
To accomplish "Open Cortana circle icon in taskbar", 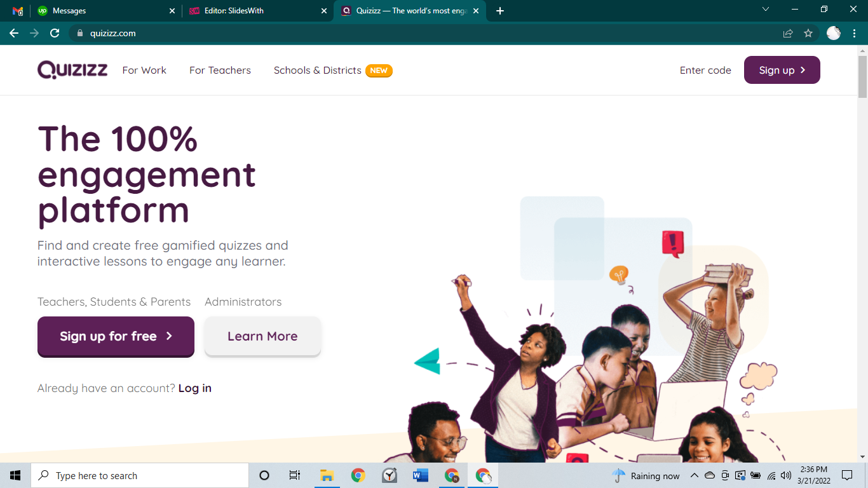I will point(264,475).
